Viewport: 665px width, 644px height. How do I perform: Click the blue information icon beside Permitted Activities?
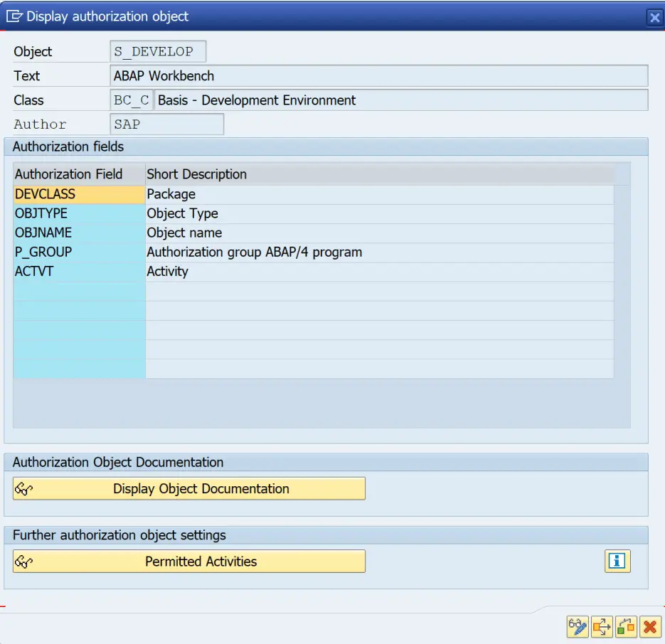[617, 561]
